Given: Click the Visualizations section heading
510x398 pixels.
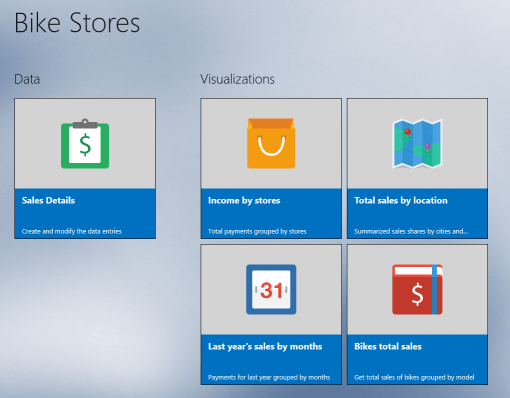Looking at the screenshot, I should click(237, 79).
